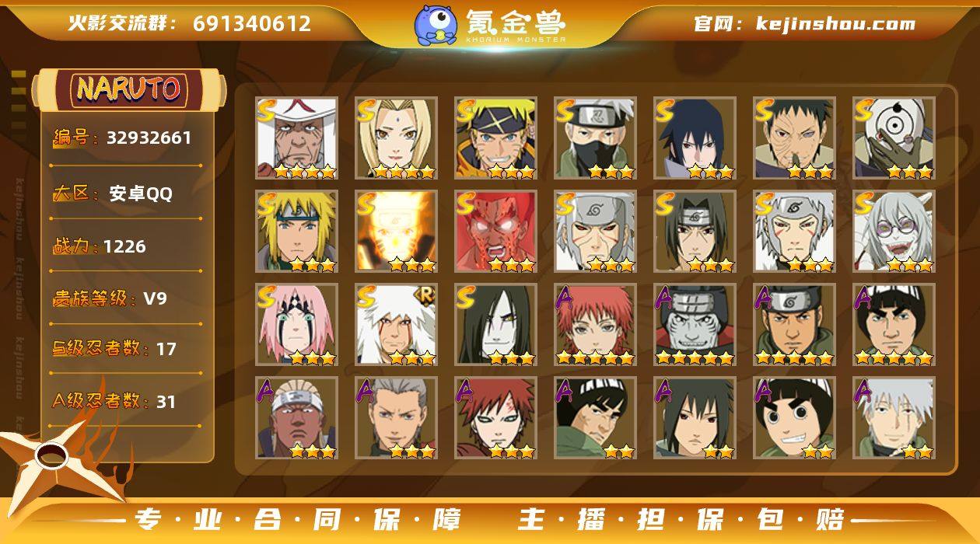The height and width of the screenshot is (544, 980).
Task: Click the account number 32932661 field
Action: 149,138
